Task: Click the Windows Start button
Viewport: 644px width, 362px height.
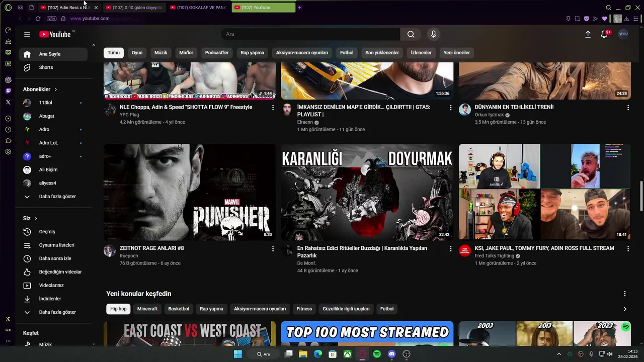Action: click(237, 354)
